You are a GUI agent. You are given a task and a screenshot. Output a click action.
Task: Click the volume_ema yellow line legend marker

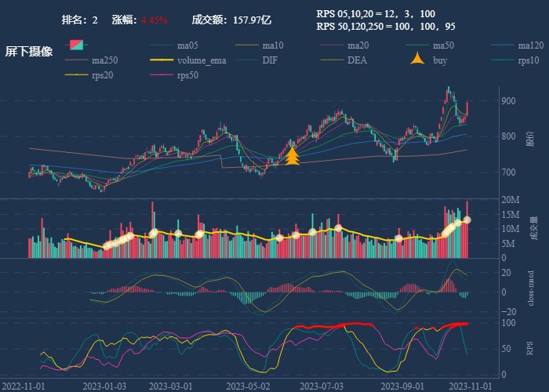coord(161,60)
